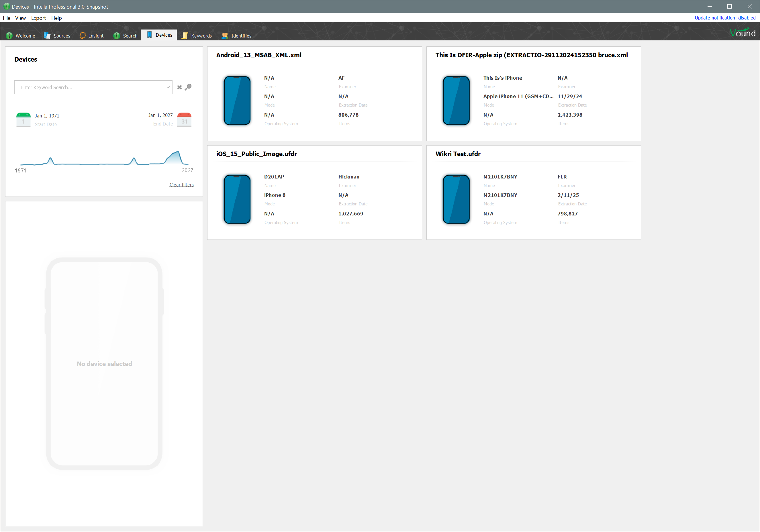Select the Wikri Test.ufdr phone icon
This screenshot has width=760, height=532.
456,199
